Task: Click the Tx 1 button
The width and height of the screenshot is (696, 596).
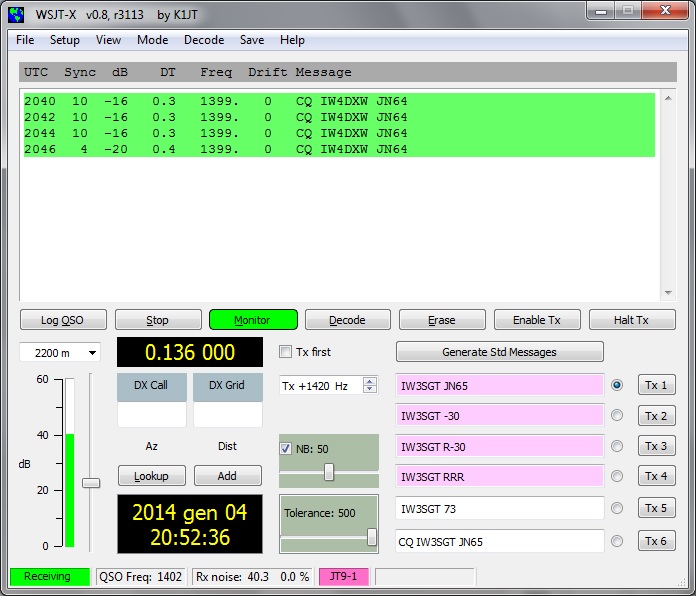Action: coord(656,385)
